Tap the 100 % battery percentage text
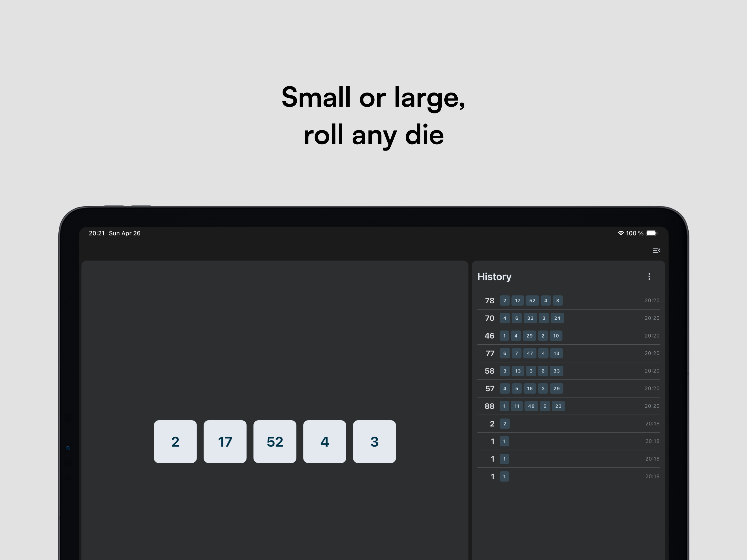Screen dimensions: 747x560 [635, 233]
